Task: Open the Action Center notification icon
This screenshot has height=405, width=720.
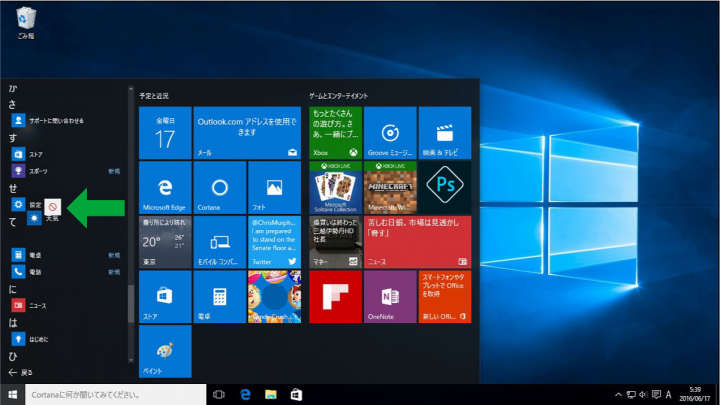Action: (x=657, y=394)
